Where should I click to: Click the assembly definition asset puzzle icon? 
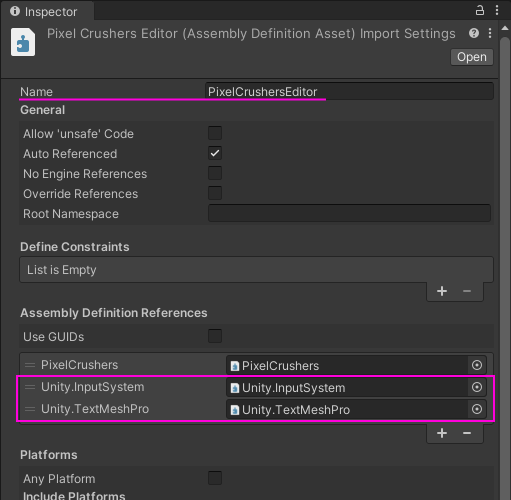(23, 42)
